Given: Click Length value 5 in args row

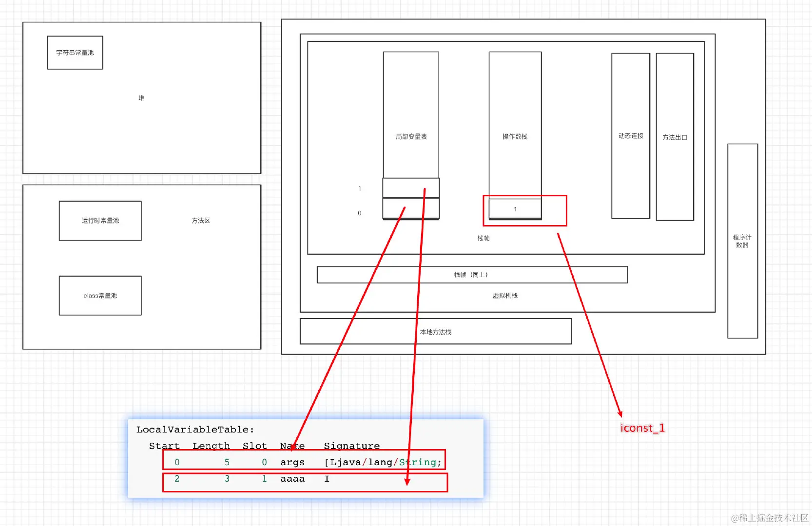Looking at the screenshot, I should [227, 462].
